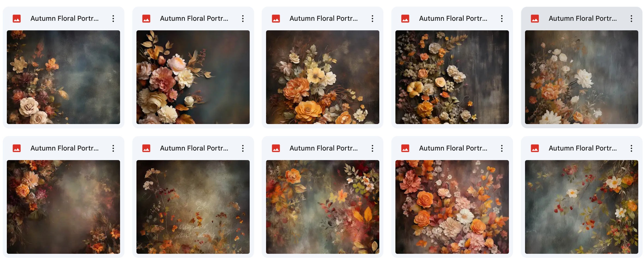Select the filename of the first Autumn Floral file
644x259 pixels.
point(65,18)
